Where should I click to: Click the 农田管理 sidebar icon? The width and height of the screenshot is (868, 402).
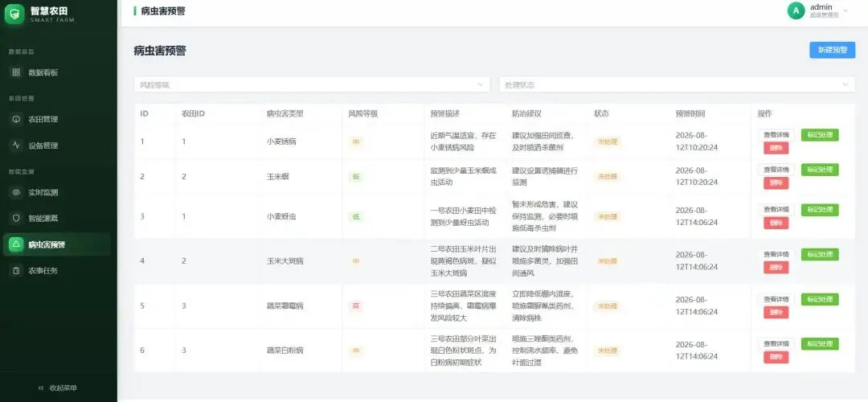click(x=16, y=119)
